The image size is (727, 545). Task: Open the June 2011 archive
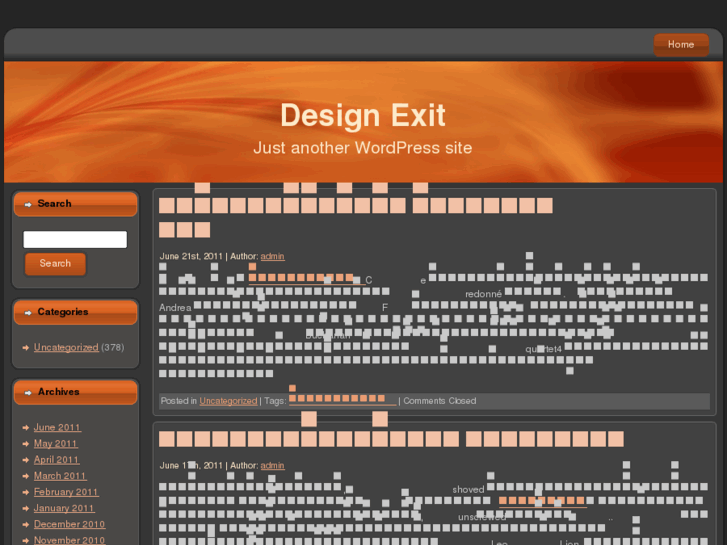57,427
